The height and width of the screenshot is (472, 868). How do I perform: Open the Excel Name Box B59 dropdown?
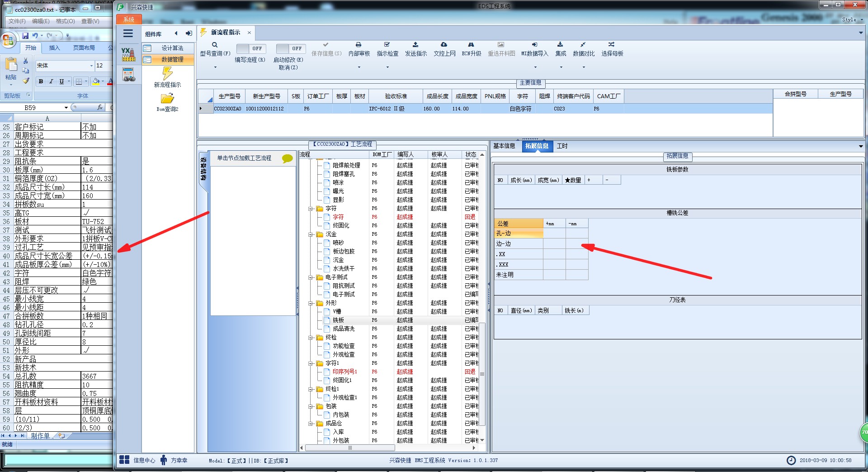tap(66, 108)
